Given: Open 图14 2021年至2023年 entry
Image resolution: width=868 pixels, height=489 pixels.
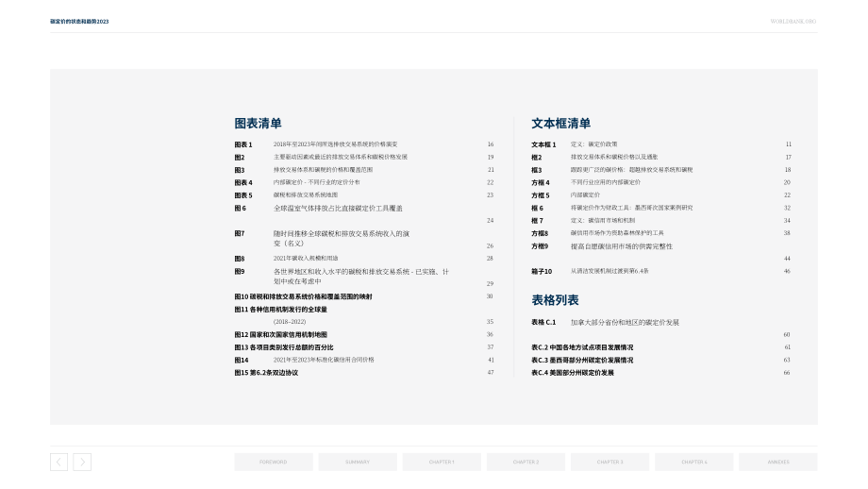Looking at the screenshot, I should point(363,360).
